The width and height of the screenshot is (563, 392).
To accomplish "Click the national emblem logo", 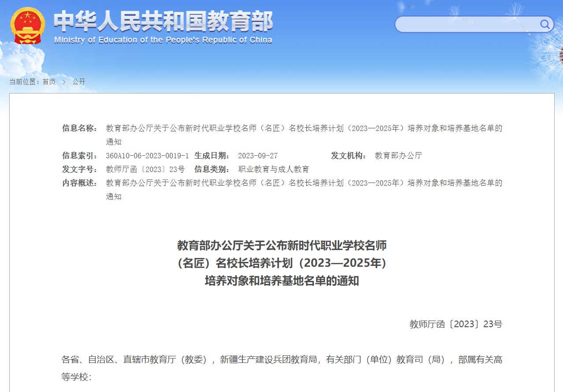I will (27, 26).
